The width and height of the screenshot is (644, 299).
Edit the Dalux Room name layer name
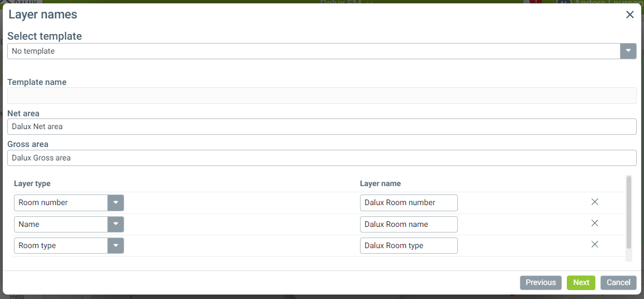[409, 224]
